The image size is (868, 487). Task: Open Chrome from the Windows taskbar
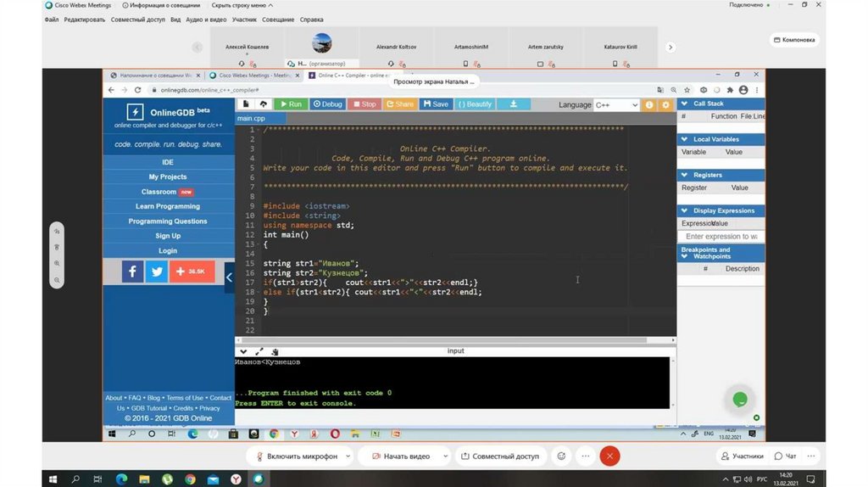pos(190,479)
